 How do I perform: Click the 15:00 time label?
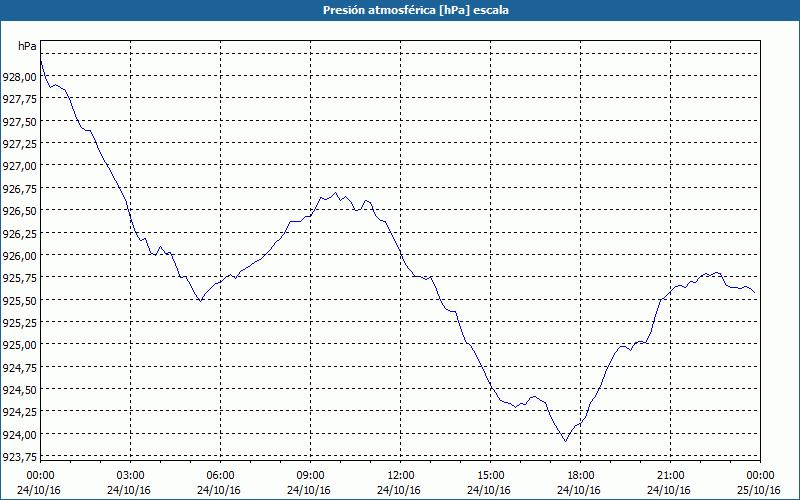point(491,476)
